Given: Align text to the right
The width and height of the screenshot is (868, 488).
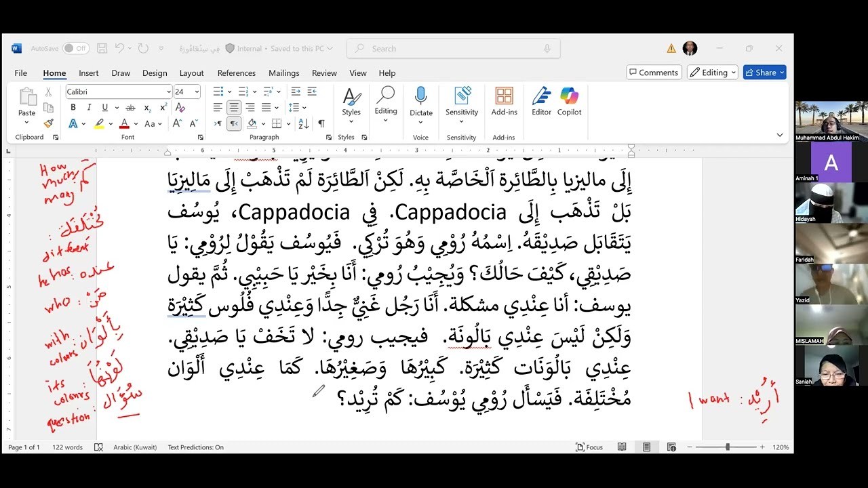Looking at the screenshot, I should point(250,108).
